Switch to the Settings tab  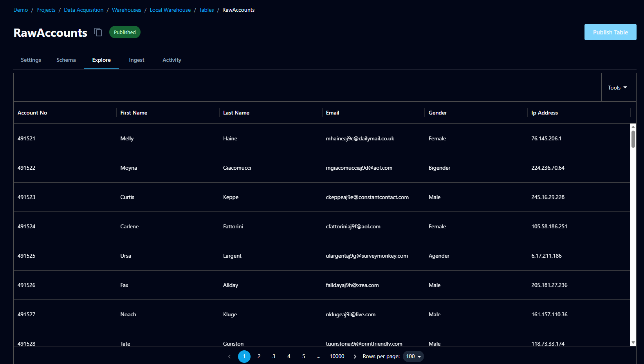pos(31,60)
